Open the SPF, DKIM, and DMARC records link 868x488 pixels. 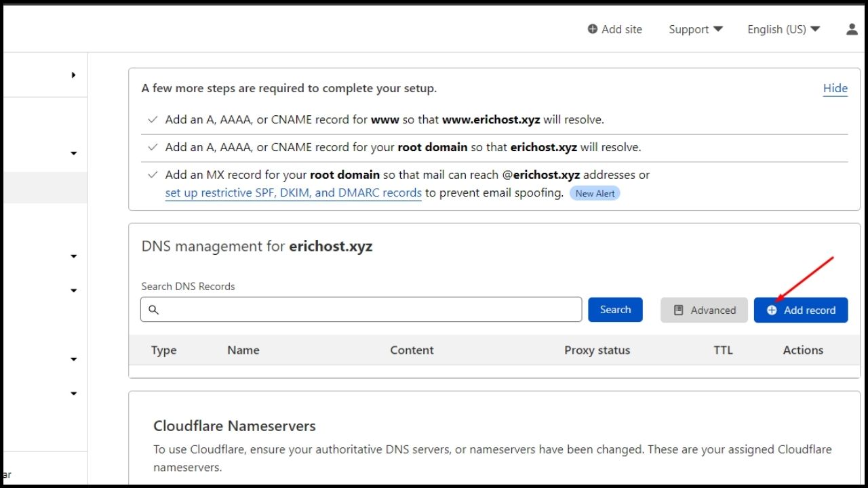293,192
